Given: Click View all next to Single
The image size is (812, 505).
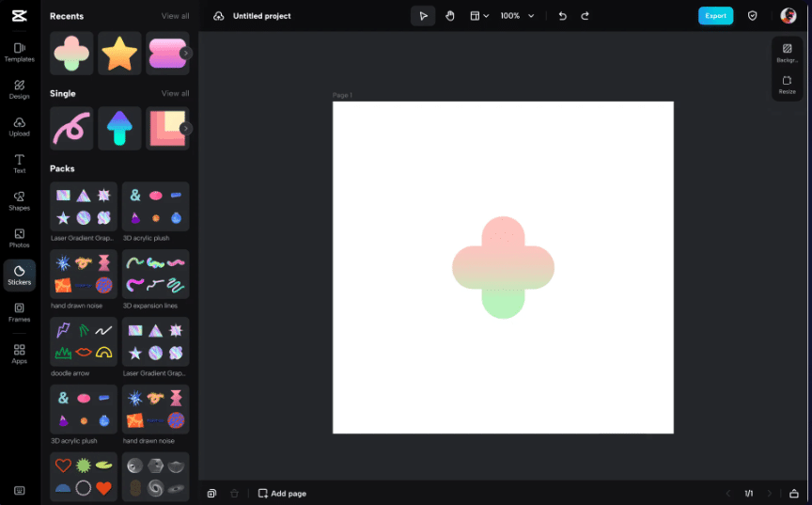Looking at the screenshot, I should 175,94.
